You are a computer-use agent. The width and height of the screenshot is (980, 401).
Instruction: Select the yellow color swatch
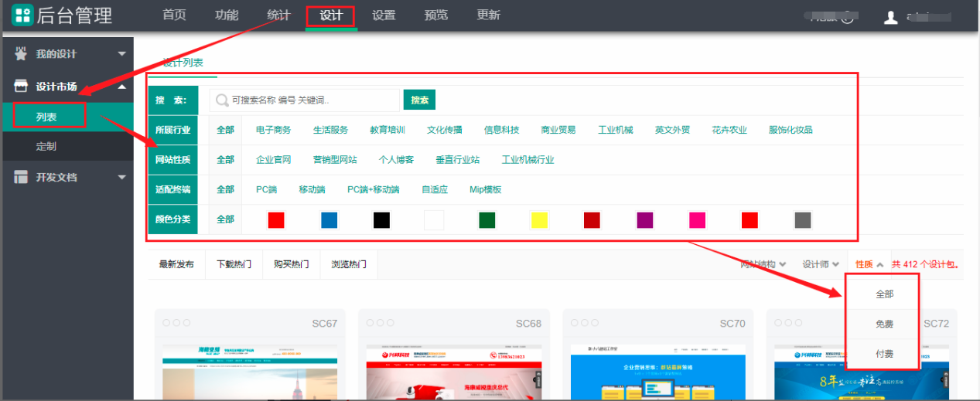(539, 220)
